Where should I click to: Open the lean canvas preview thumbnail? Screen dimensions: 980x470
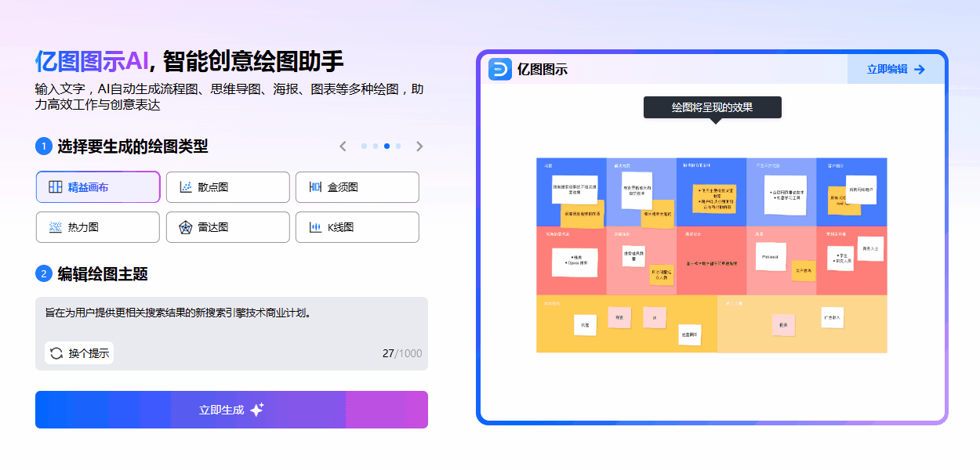pyautogui.click(x=711, y=255)
